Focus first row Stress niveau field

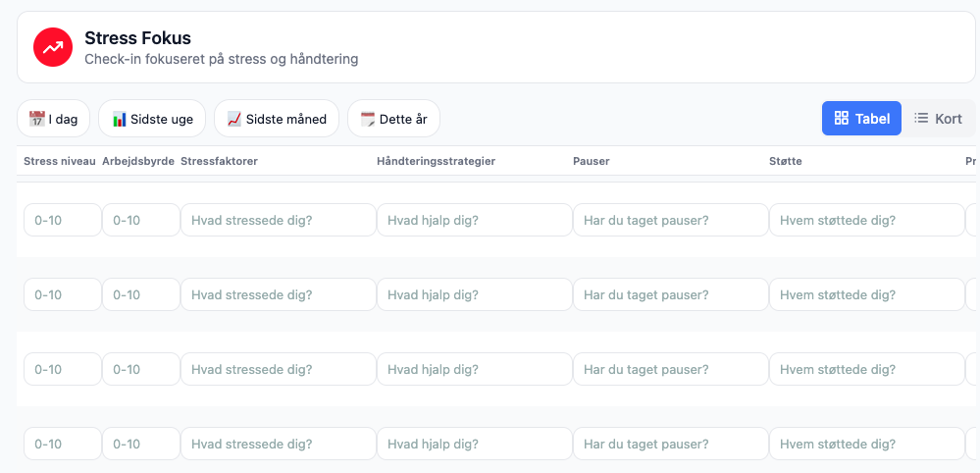[x=62, y=220]
